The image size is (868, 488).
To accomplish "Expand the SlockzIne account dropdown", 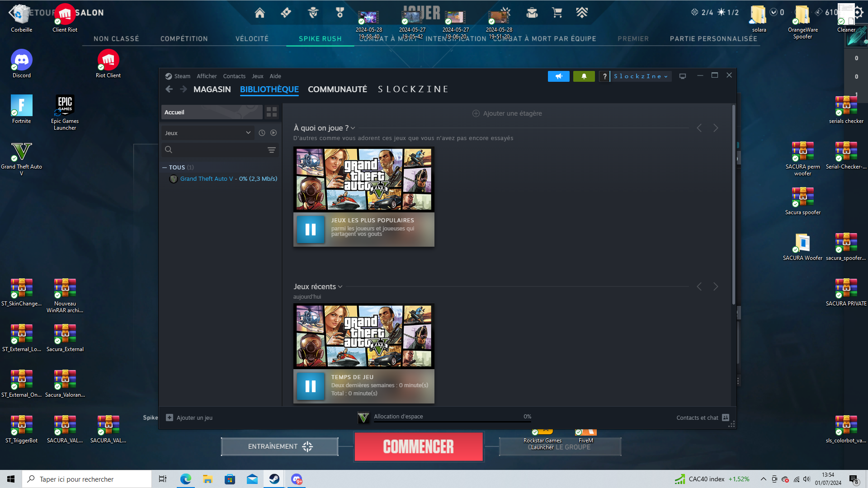I will point(641,76).
